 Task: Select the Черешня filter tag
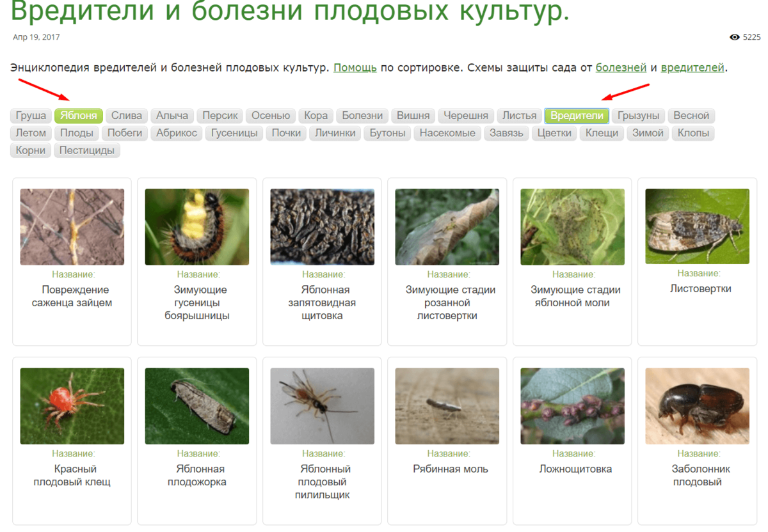click(x=466, y=116)
